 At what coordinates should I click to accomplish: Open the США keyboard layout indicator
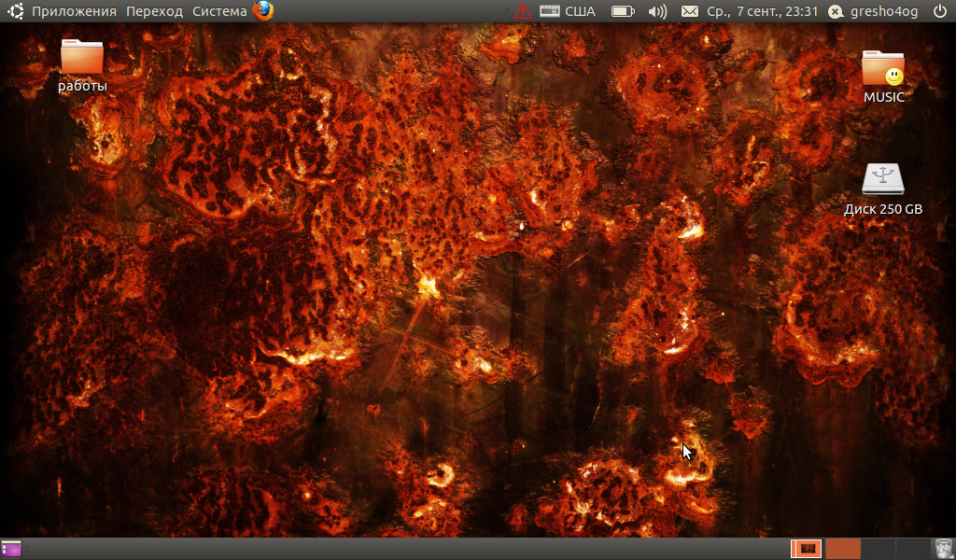coord(568,11)
